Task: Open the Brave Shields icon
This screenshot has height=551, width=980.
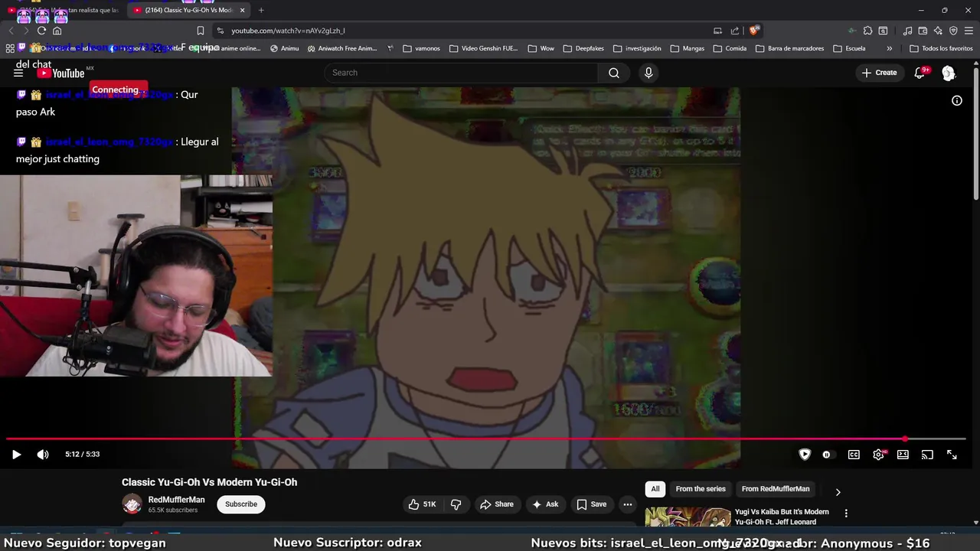Action: 754,31
